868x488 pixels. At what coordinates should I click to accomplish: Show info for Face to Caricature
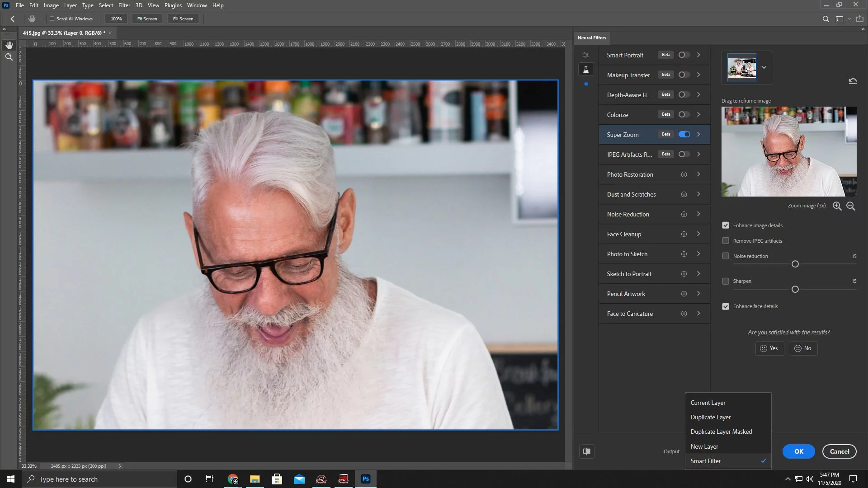click(684, 314)
